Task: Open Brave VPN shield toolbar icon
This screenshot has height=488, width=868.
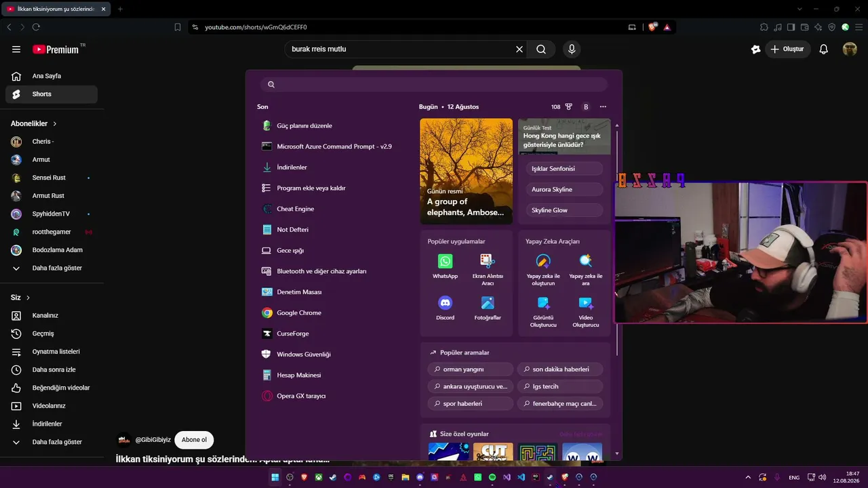Action: (832, 27)
